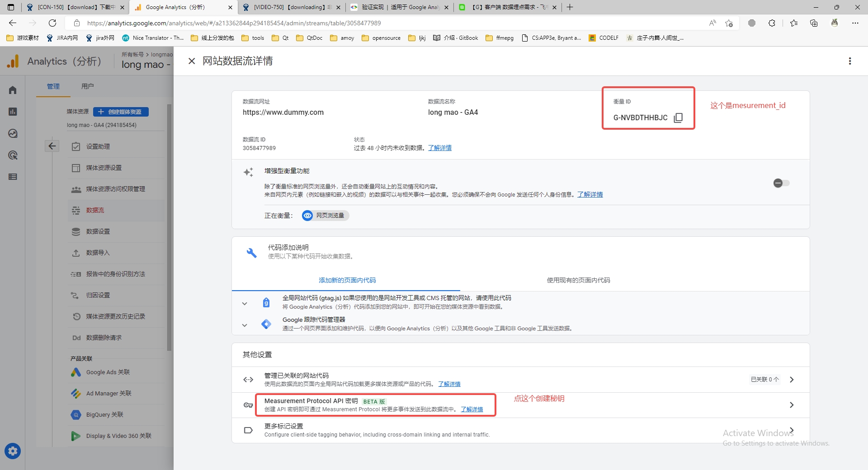Switch to the use existing on-page tag tab
The height and width of the screenshot is (470, 868).
pyautogui.click(x=578, y=280)
